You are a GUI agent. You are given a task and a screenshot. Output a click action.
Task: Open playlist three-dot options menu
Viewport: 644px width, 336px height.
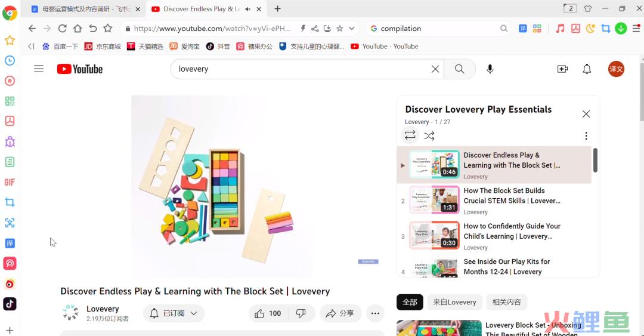(586, 135)
